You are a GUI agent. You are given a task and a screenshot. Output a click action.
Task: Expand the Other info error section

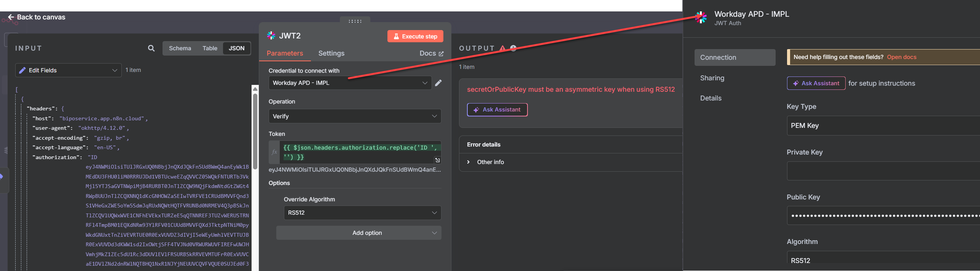click(x=486, y=162)
